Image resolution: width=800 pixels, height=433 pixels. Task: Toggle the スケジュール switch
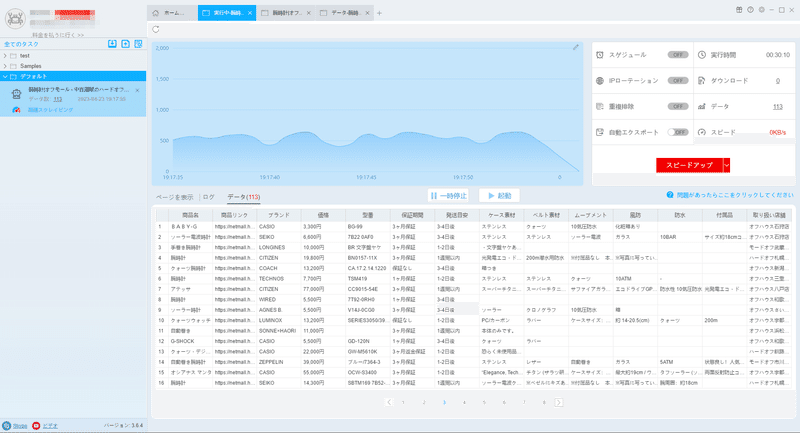678,55
